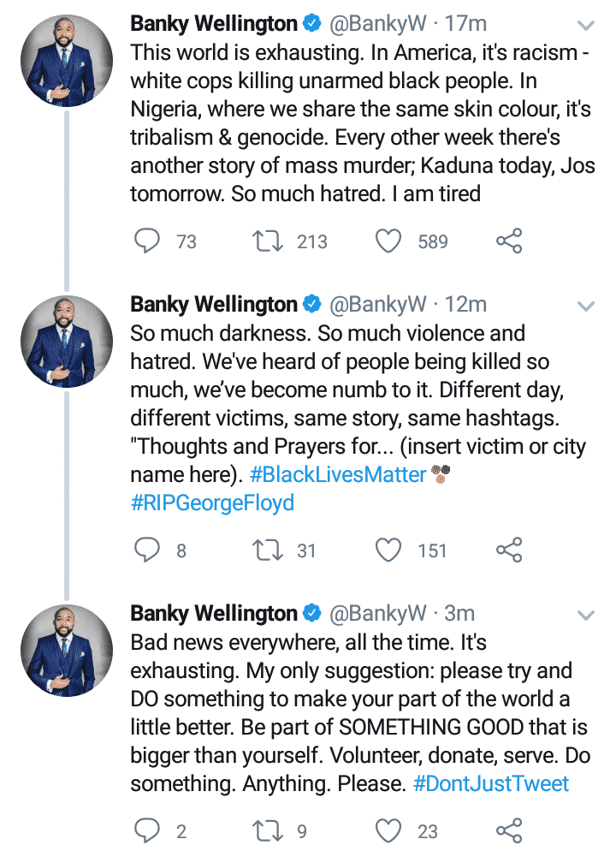Share the 'So much darkness' tweet
This screenshot has width=616, height=851.
point(509,550)
